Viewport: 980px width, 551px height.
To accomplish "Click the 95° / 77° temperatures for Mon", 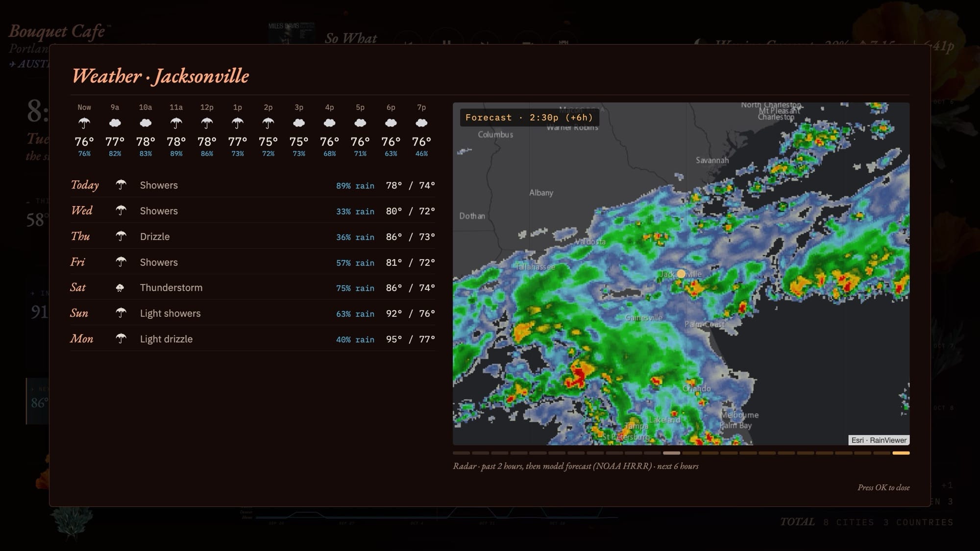I will tap(411, 339).
